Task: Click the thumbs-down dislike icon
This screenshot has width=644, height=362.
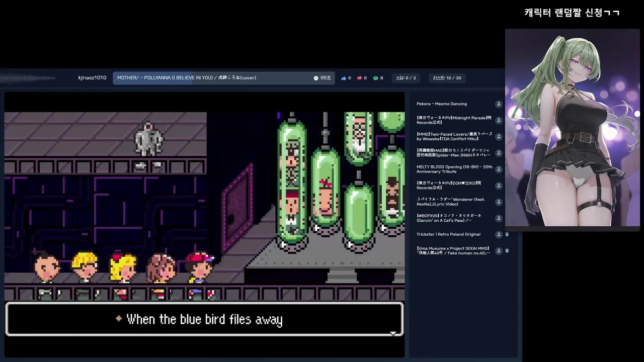Action: tap(359, 78)
